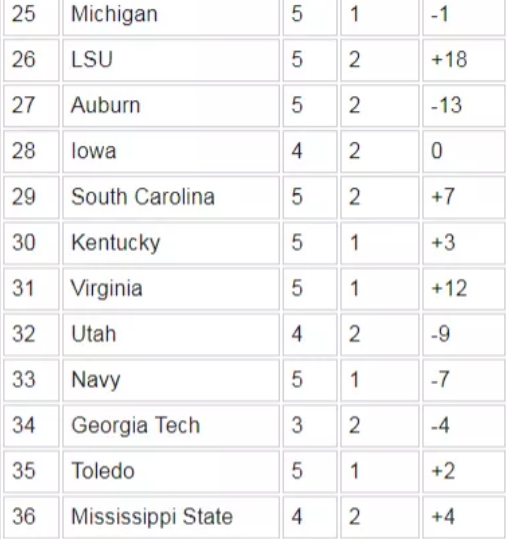Click the -13 change value for Auburn
Screen dimensions: 507x539
point(446,105)
